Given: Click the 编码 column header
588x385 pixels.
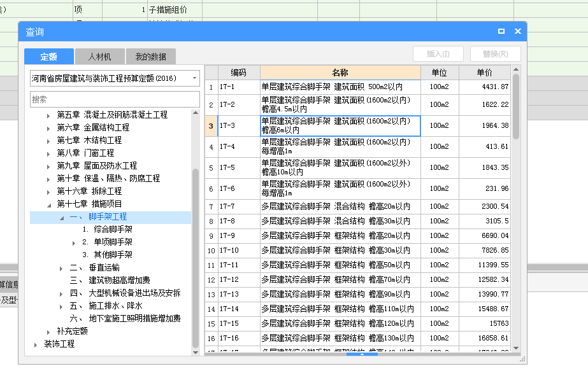Looking at the screenshot, I should [239, 73].
